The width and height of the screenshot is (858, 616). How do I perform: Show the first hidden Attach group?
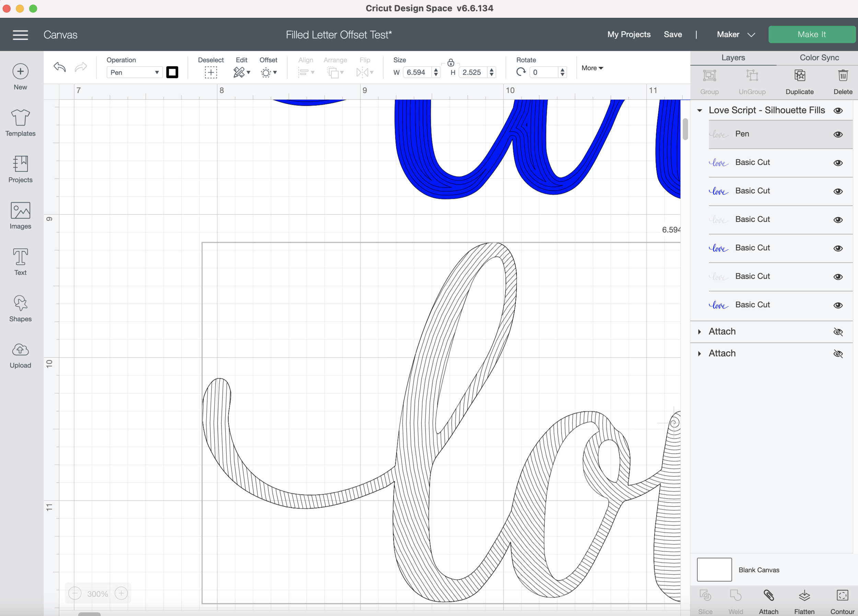(838, 332)
